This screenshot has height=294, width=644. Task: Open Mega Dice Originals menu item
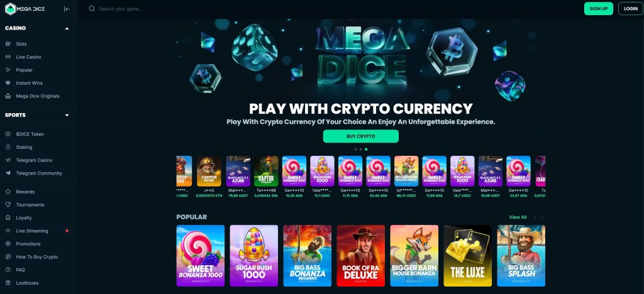[37, 96]
